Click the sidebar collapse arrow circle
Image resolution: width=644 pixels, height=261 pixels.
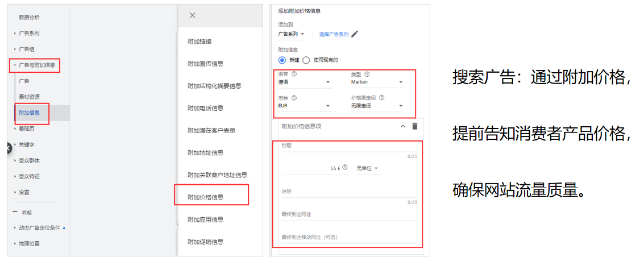point(9,148)
